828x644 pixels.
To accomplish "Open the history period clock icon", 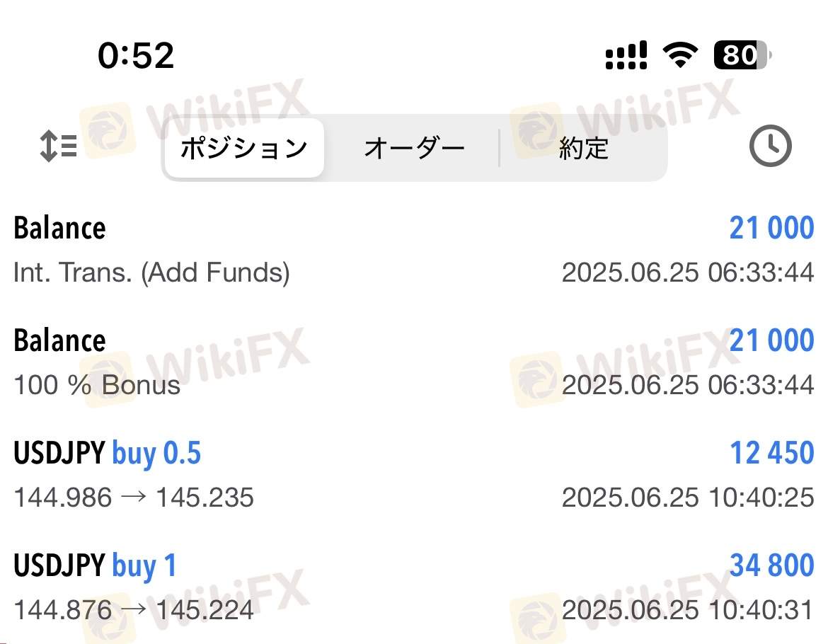I will tap(770, 146).
